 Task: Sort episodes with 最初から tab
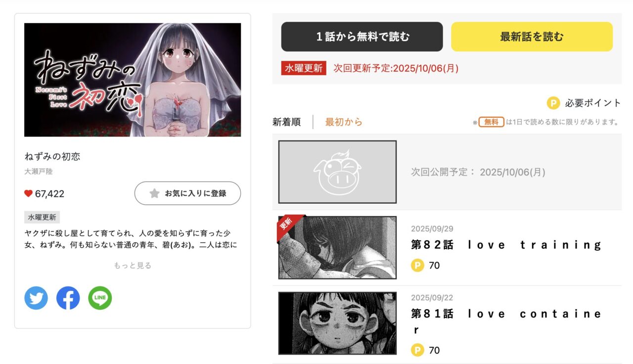tap(344, 122)
